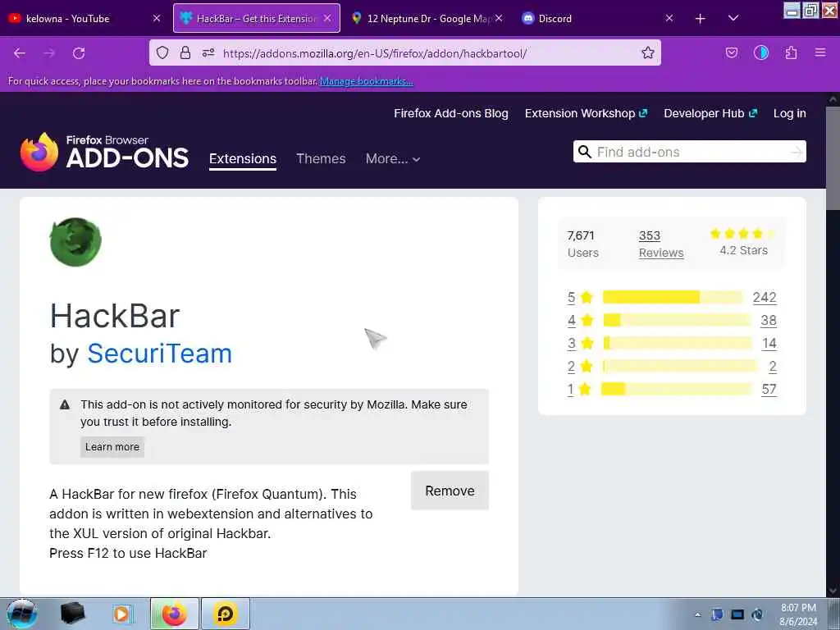
Task: Open the blue half-circle toolbar extension icon
Action: [760, 52]
